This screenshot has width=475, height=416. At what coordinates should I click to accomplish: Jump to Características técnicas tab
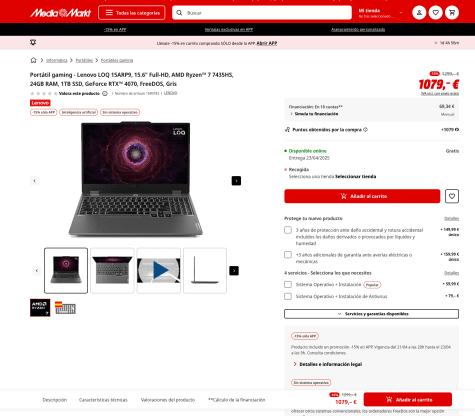[103, 400]
